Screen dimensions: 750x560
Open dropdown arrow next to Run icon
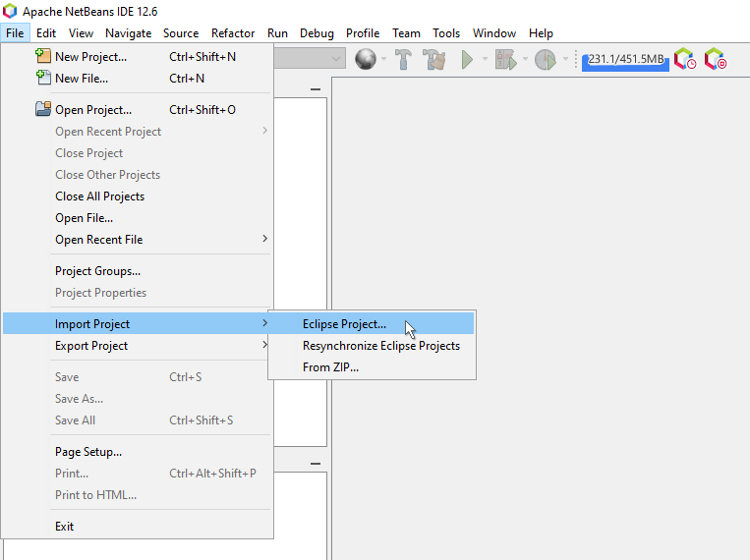coord(485,59)
